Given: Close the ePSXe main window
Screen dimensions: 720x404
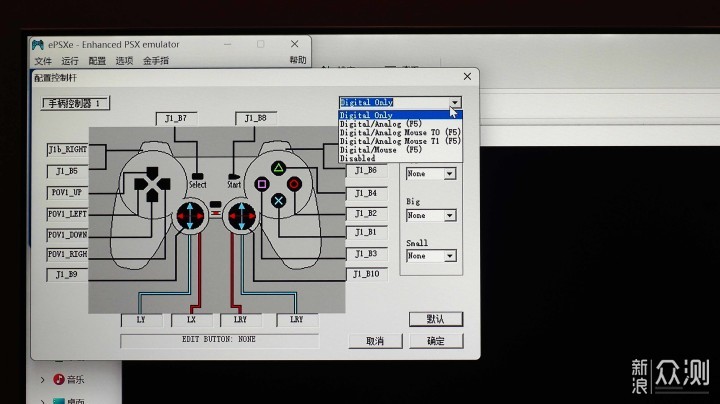Looking at the screenshot, I should point(295,44).
